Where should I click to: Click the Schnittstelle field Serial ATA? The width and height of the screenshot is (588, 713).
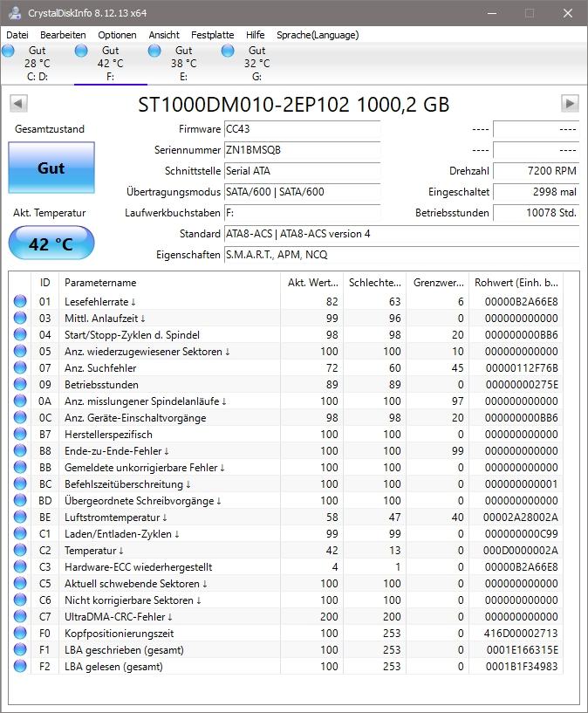[x=302, y=171]
